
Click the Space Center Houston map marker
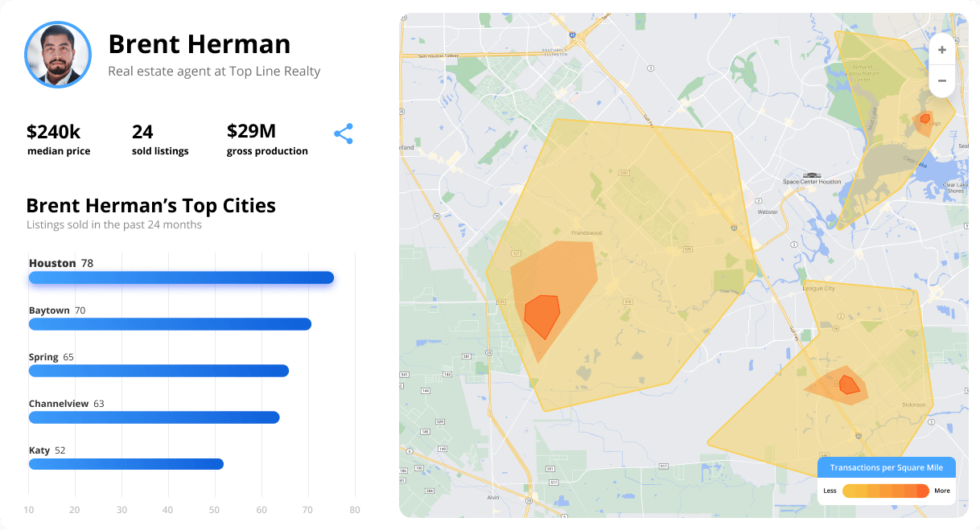[x=811, y=175]
